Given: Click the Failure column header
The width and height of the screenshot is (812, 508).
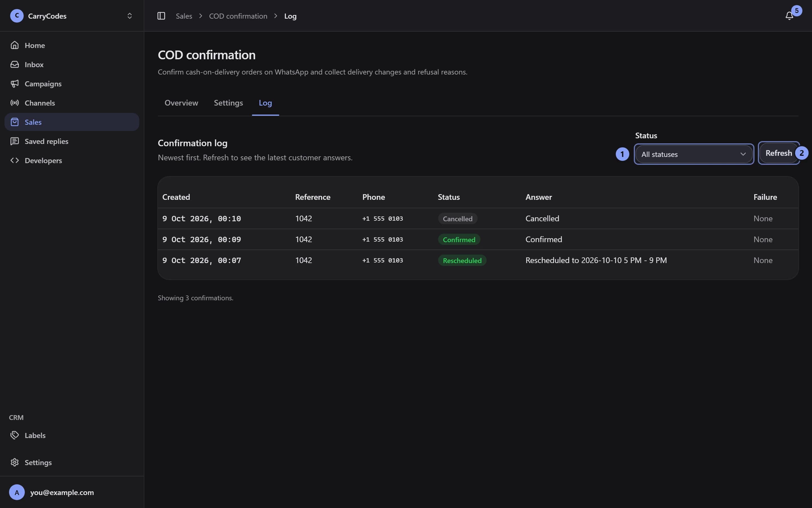Looking at the screenshot, I should click(x=765, y=197).
